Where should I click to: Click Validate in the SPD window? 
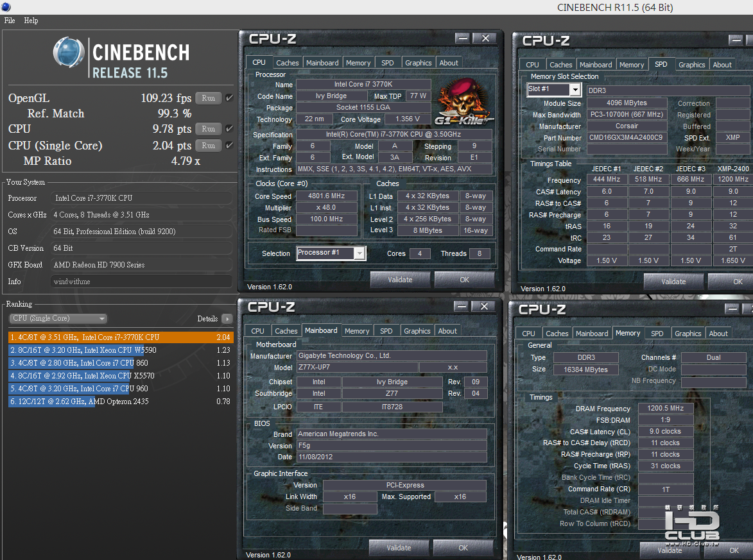click(x=673, y=281)
